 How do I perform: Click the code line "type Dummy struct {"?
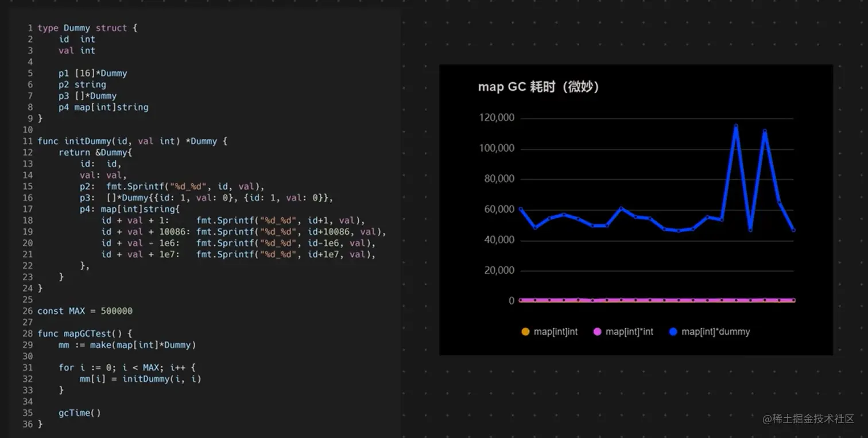87,28
